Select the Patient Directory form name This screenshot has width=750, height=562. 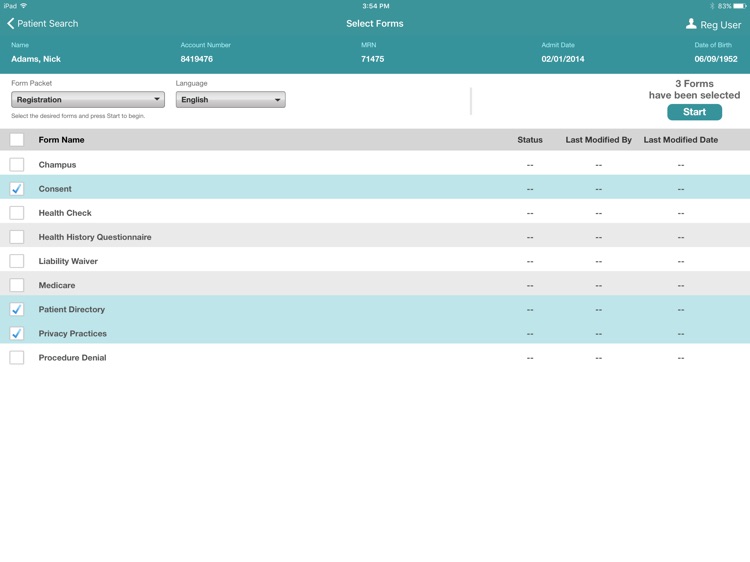(72, 309)
